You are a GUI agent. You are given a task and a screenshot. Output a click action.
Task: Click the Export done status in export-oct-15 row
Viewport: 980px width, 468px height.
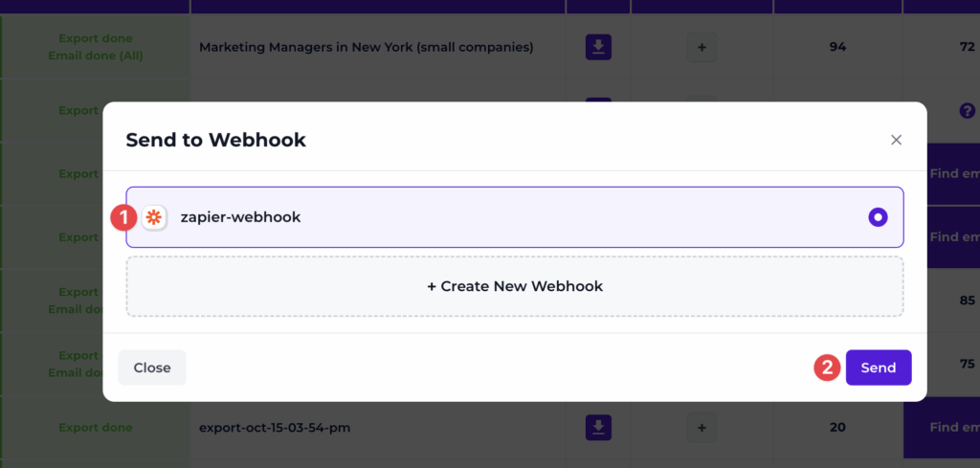point(95,428)
